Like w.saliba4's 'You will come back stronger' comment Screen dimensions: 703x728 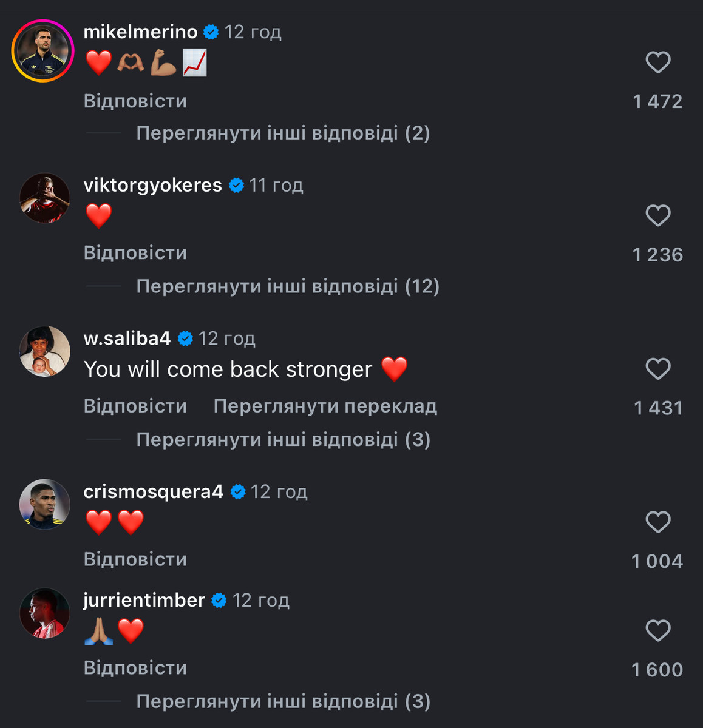click(657, 369)
